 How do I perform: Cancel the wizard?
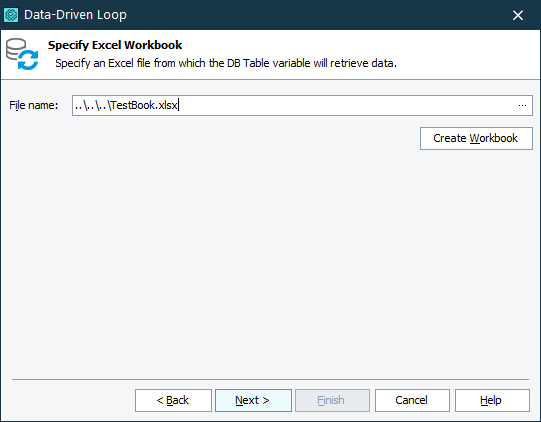point(412,400)
